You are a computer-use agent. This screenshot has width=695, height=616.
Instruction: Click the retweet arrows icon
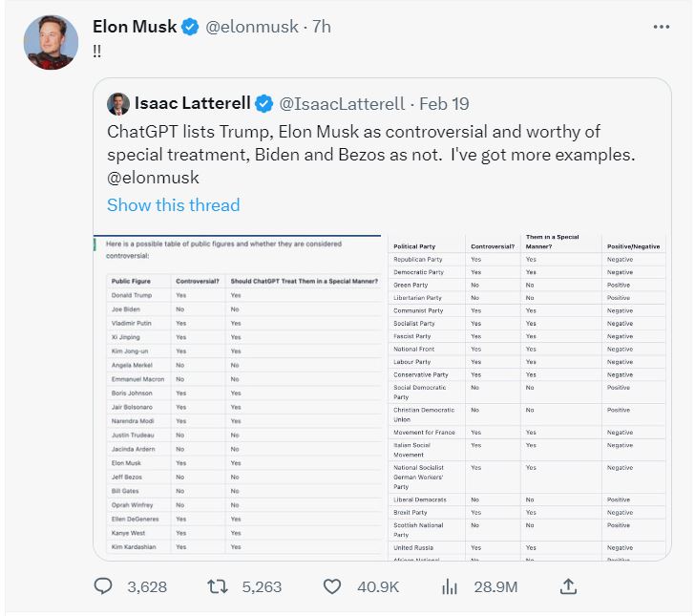(218, 586)
